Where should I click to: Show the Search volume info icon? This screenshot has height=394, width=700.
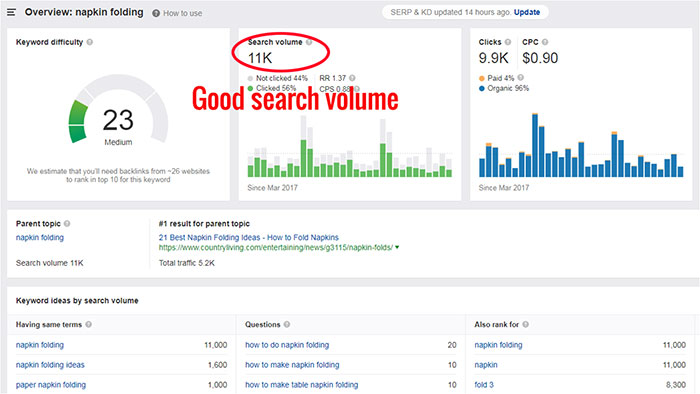coord(308,42)
